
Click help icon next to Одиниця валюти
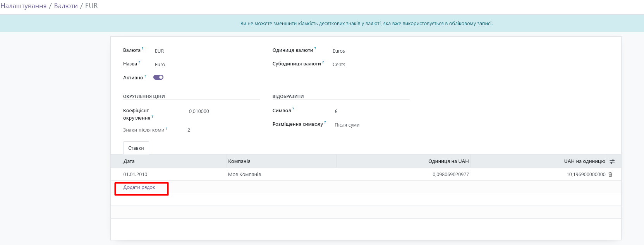(315, 49)
